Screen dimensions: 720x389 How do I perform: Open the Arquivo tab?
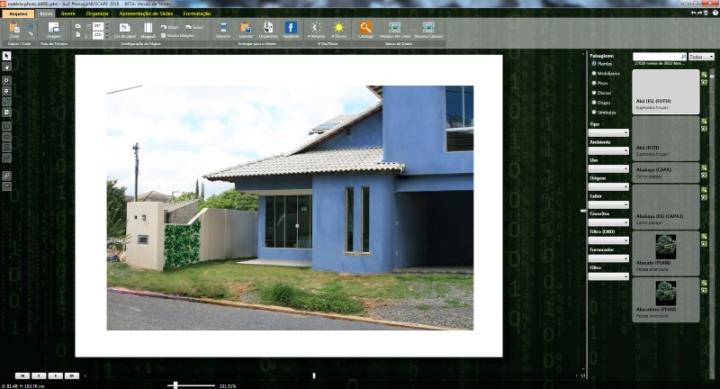coord(18,14)
